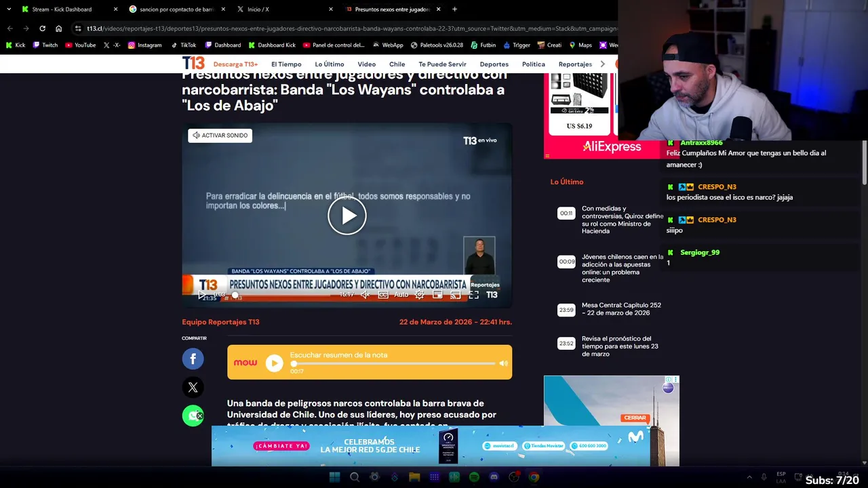Open Te Puede Servir section
The image size is (868, 488).
coord(442,64)
